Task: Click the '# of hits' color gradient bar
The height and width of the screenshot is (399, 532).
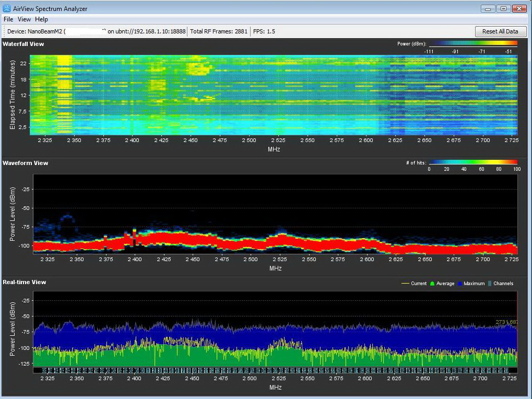Action: pos(473,162)
